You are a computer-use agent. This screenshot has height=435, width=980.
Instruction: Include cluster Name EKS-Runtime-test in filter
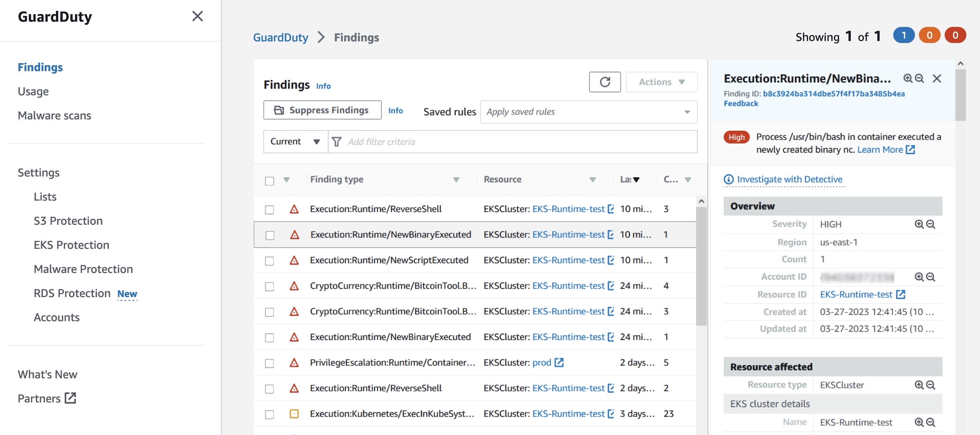tap(919, 423)
